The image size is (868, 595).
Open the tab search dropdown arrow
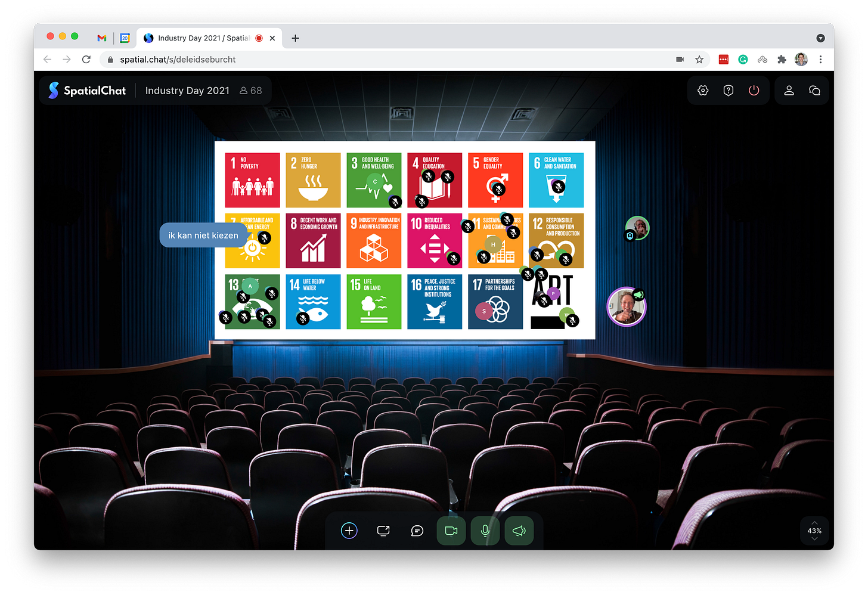820,38
